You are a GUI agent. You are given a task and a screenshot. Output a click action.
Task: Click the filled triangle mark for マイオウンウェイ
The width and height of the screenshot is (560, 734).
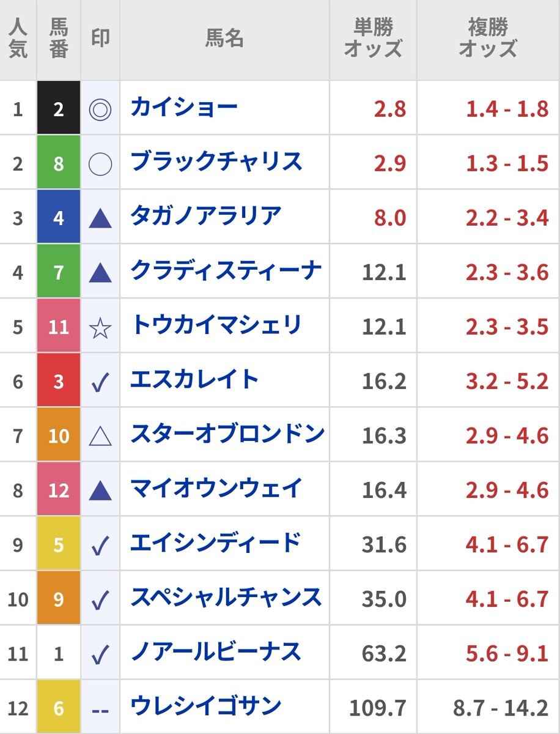[100, 491]
